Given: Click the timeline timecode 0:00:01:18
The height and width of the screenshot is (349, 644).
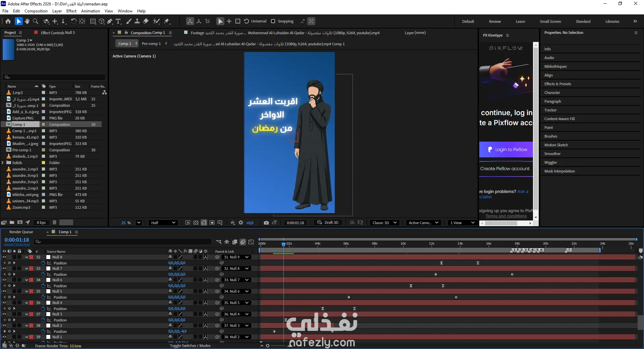Looking at the screenshot, I should [17, 240].
